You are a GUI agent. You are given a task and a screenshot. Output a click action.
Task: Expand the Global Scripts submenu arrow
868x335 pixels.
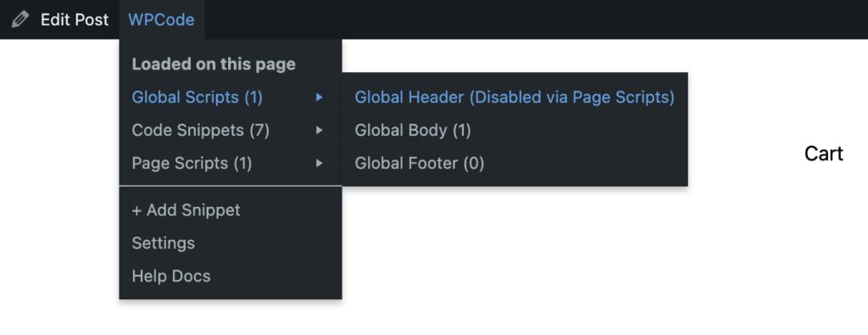click(319, 98)
